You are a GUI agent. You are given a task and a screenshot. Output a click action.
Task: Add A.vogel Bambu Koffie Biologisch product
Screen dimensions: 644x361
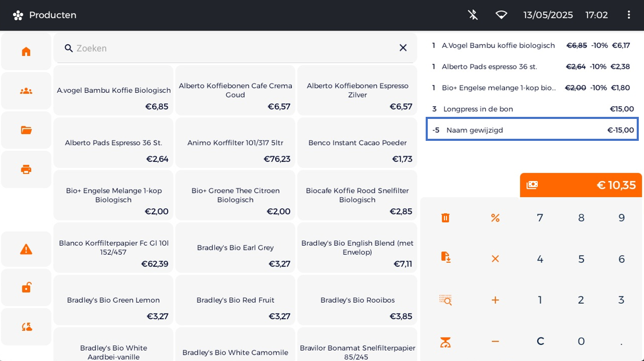point(114,90)
